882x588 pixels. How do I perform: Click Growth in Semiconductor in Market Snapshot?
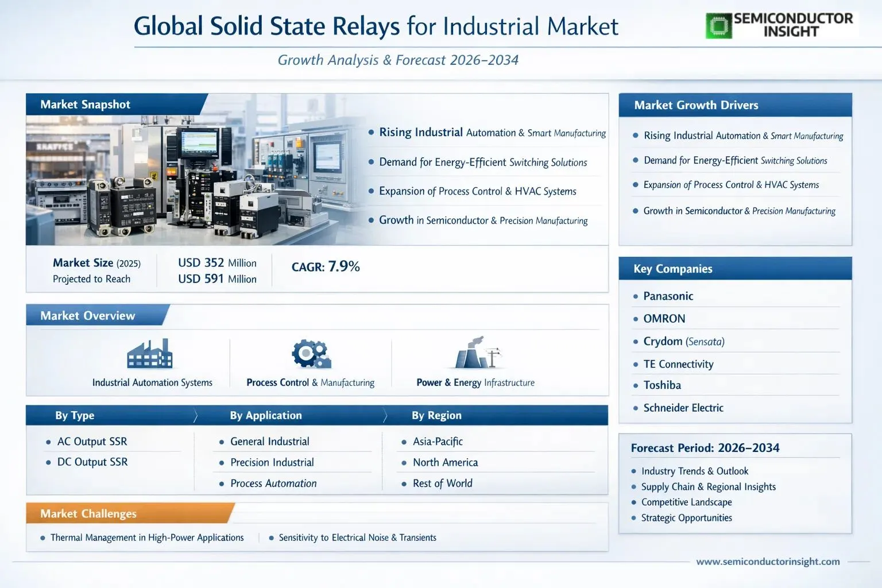483,220
